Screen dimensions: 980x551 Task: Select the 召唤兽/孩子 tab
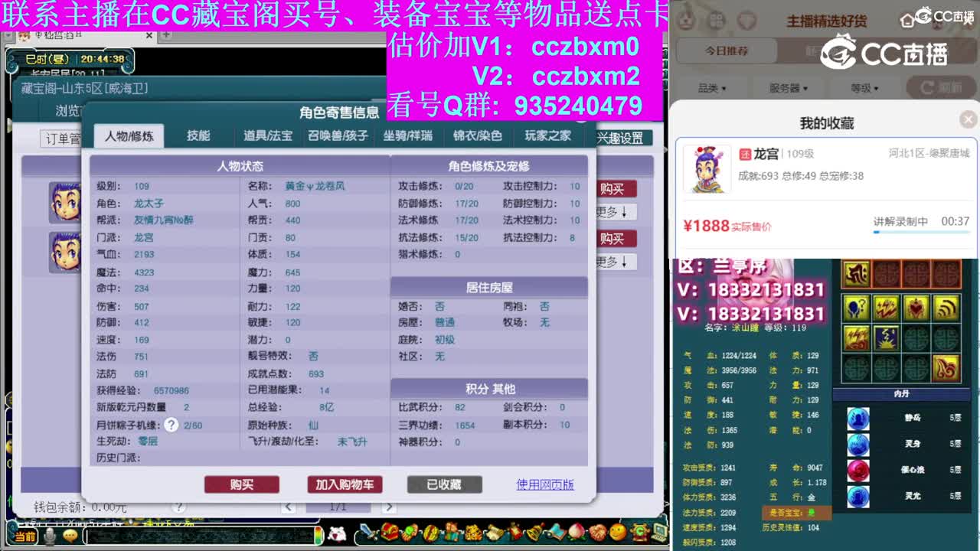point(338,136)
